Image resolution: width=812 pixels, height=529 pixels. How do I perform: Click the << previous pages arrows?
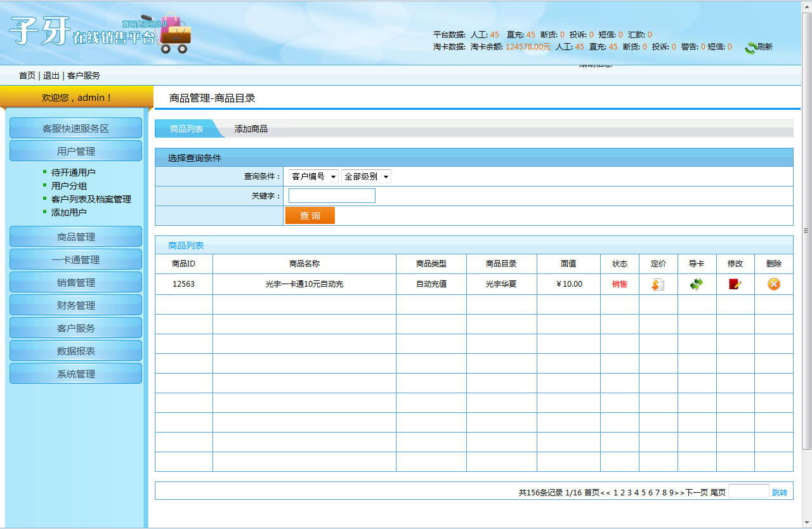(x=605, y=492)
